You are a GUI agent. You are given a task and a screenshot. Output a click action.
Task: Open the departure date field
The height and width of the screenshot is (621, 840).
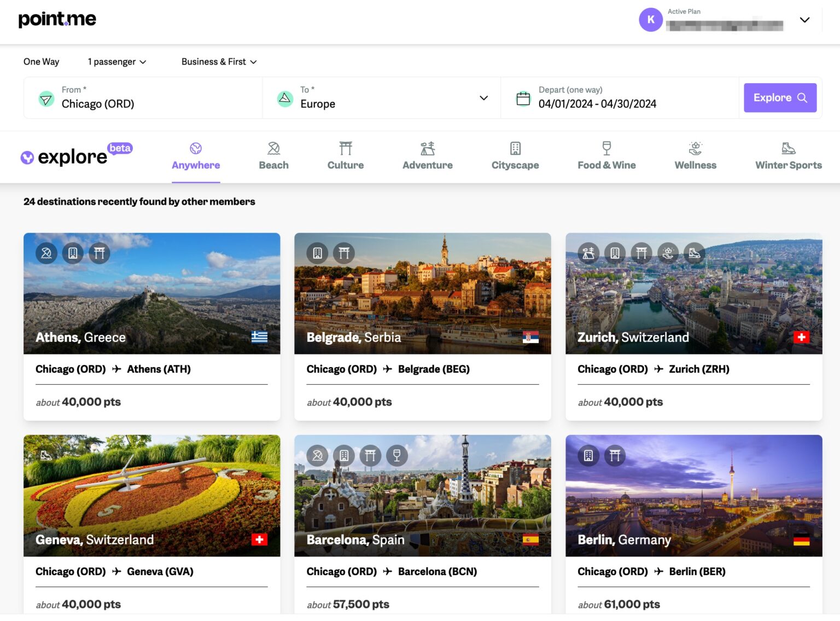(597, 103)
